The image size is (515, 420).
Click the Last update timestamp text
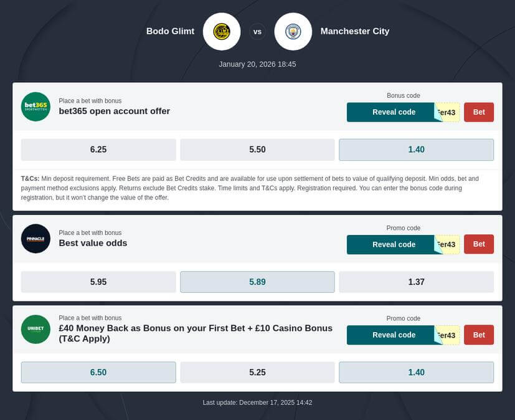click(x=257, y=403)
